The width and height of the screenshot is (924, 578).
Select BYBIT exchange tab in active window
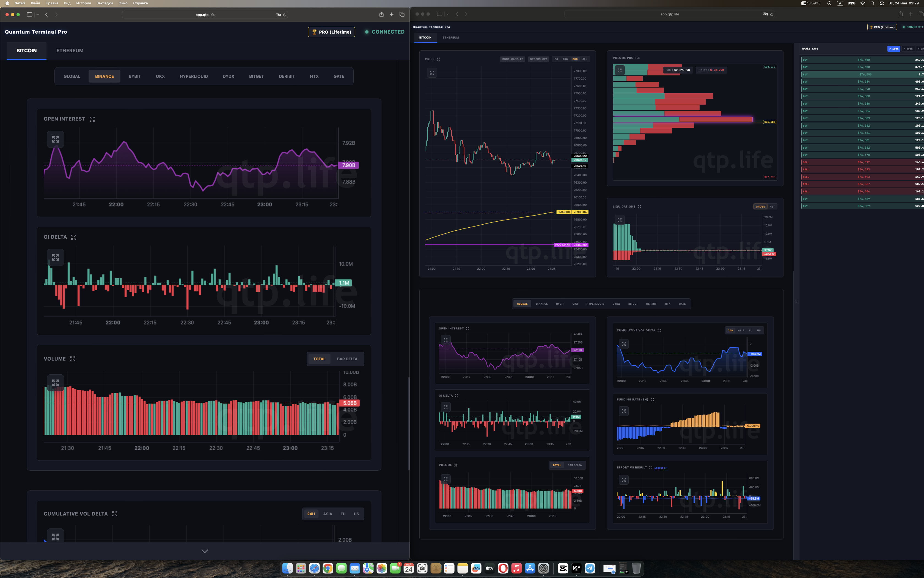pos(135,77)
